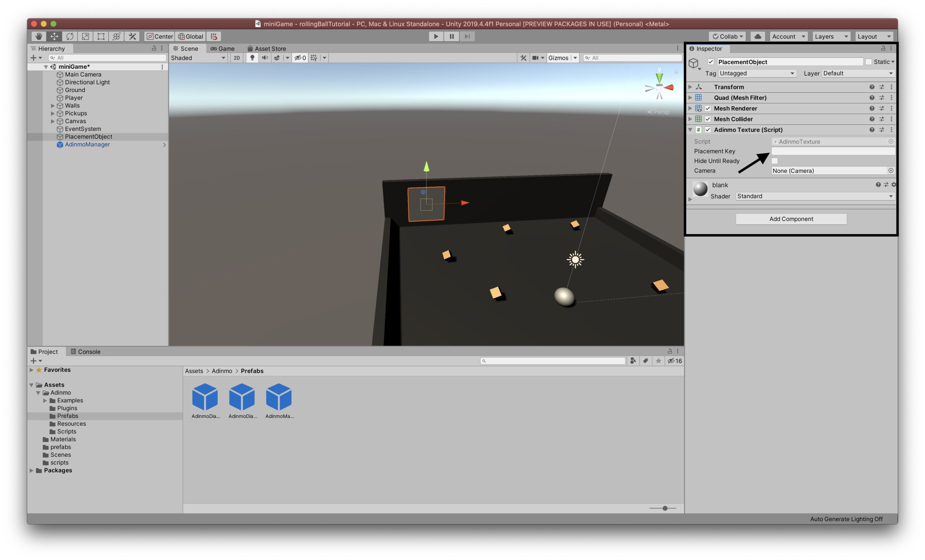Screen dimensions: 925x560
Task: Expand the Walls object in Hierarchy
Action: [52, 106]
